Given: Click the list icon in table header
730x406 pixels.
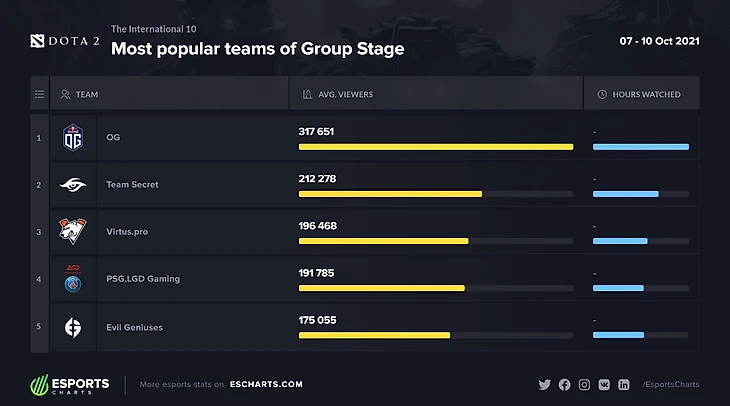Looking at the screenshot, I should pyautogui.click(x=39, y=94).
